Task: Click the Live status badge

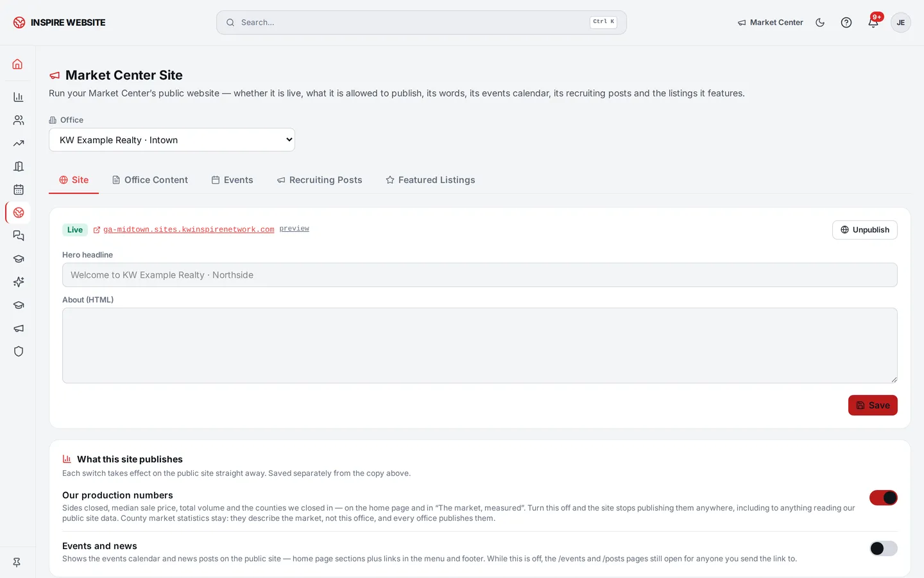Action: click(x=75, y=230)
